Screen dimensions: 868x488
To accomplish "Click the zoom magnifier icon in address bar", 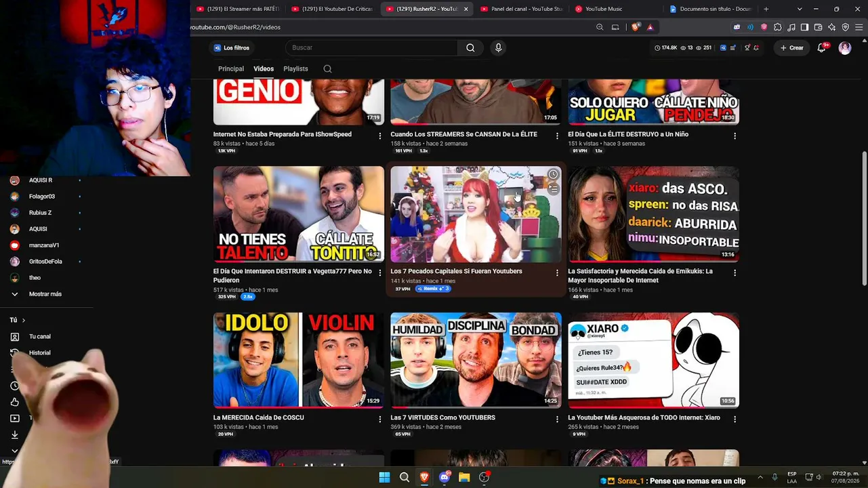I will click(x=600, y=27).
